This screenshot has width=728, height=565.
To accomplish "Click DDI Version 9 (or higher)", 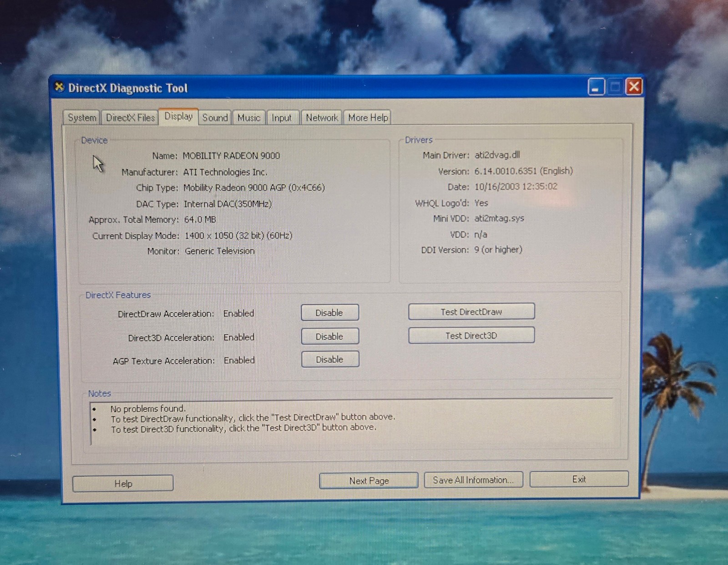I will point(498,249).
